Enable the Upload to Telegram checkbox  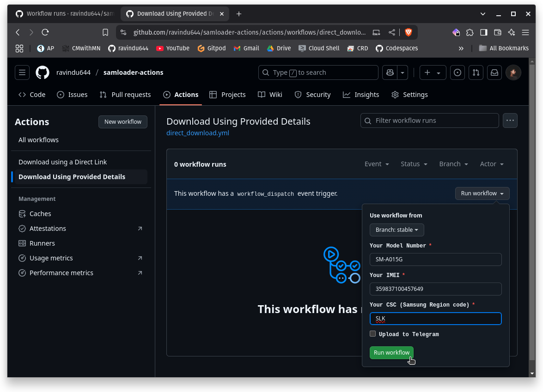tap(372, 333)
